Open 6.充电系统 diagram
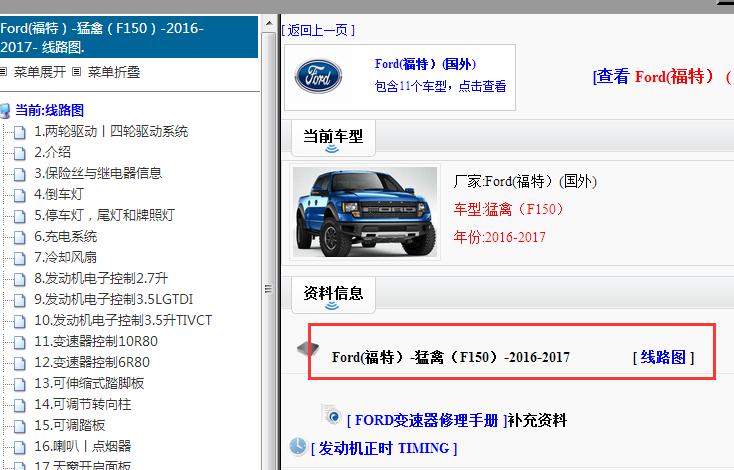 [x=66, y=236]
